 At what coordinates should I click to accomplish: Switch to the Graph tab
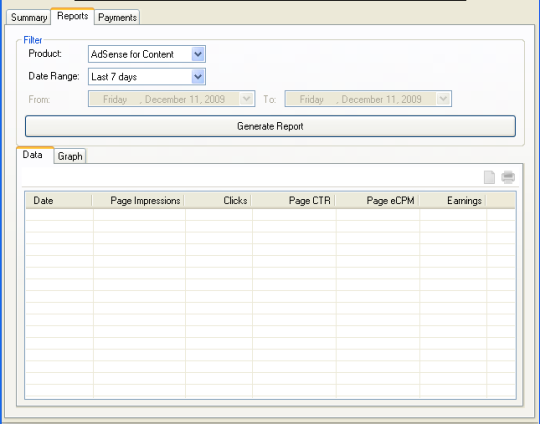tap(70, 156)
